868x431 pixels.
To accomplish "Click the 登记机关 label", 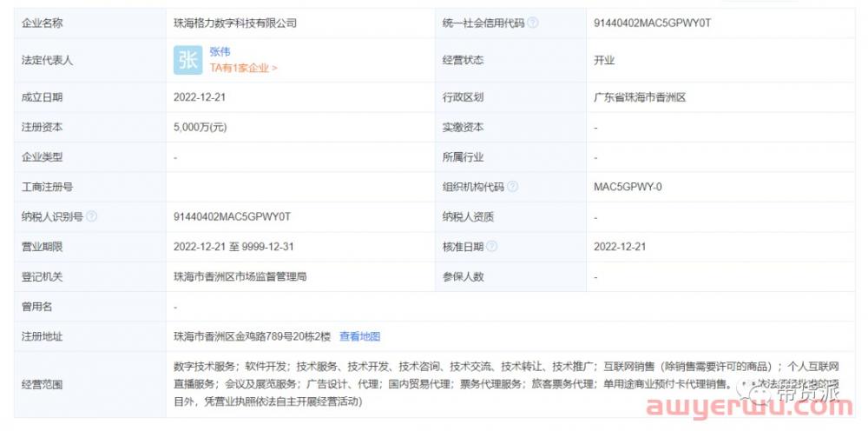I will pos(42,276).
